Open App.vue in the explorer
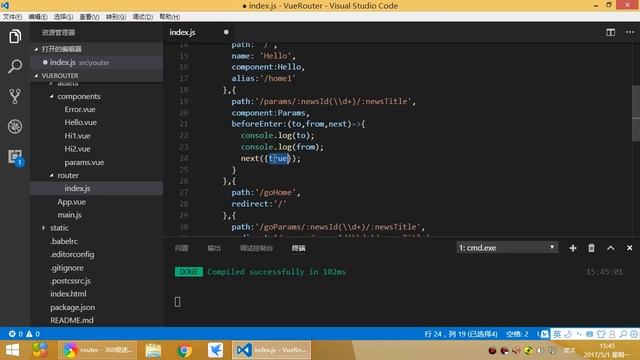This screenshot has height=360, width=640. (71, 202)
